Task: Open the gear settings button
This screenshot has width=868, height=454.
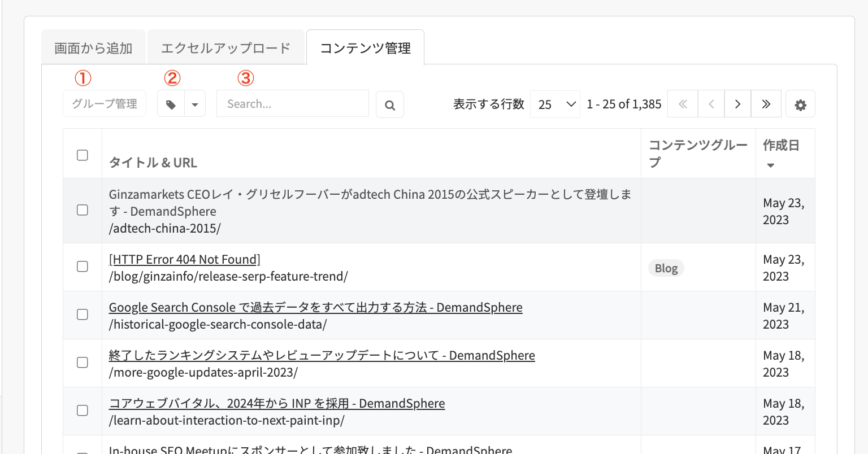Action: (800, 104)
